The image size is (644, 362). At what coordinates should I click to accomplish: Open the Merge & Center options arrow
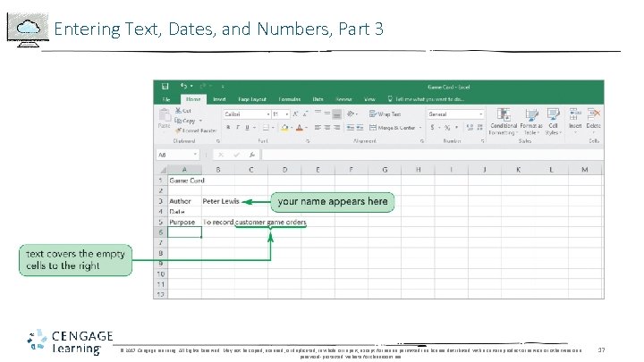[420, 128]
